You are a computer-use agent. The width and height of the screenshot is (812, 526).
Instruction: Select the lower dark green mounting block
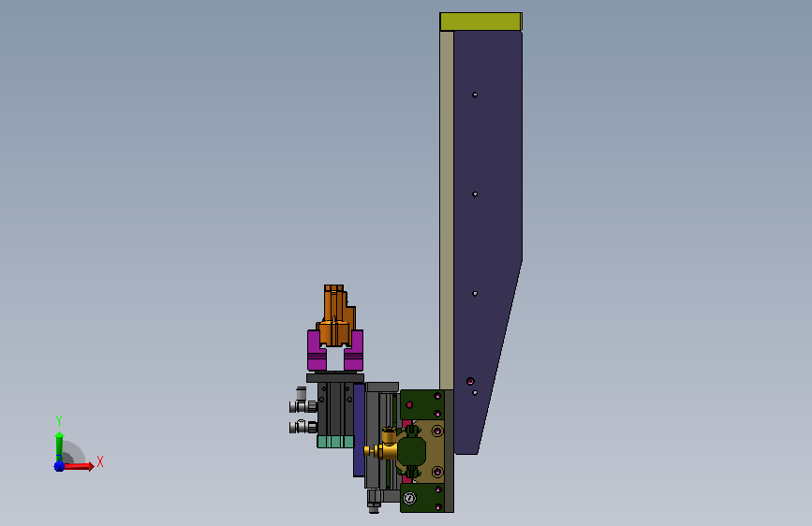tap(423, 498)
